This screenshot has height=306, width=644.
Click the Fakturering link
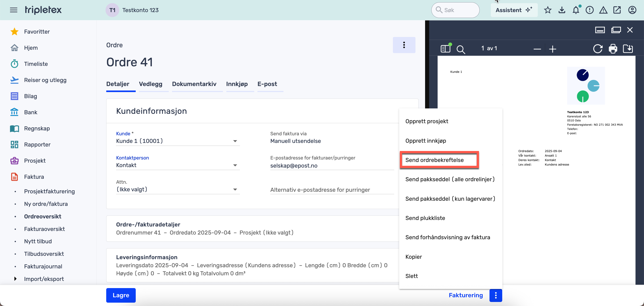pyautogui.click(x=466, y=295)
